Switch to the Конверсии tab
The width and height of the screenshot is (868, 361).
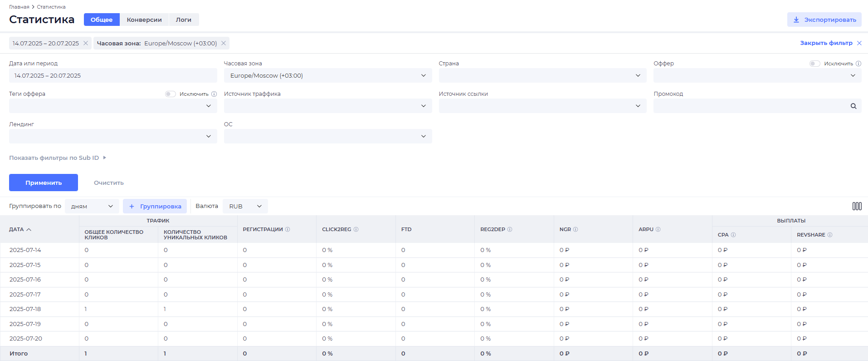click(x=144, y=20)
